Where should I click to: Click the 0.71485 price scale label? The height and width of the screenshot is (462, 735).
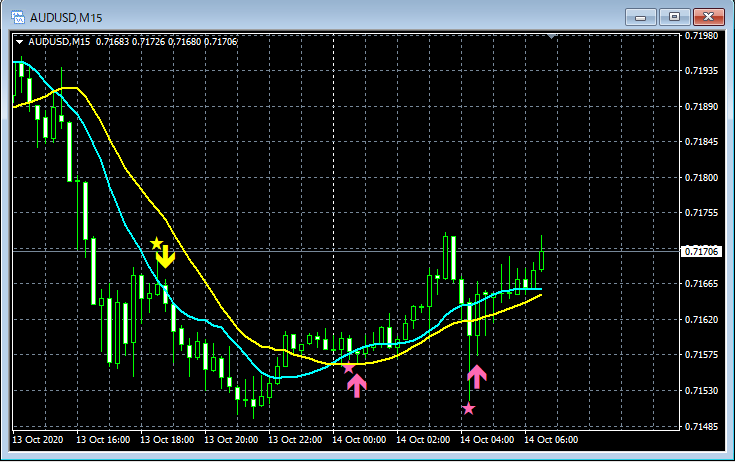701,426
